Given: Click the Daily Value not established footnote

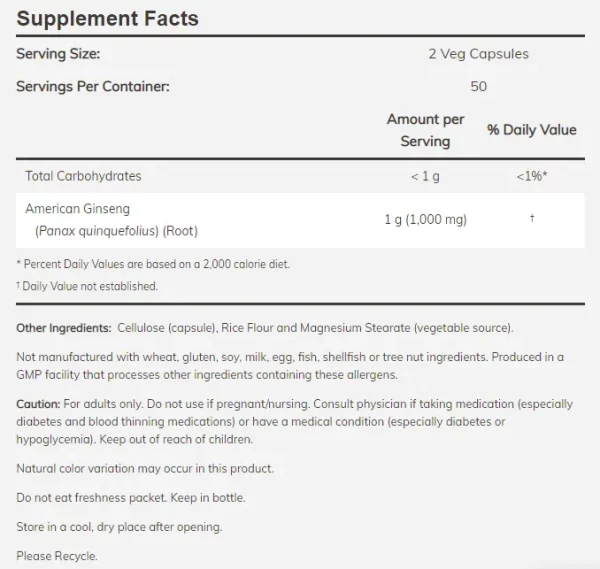Looking at the screenshot, I should click(x=87, y=286).
